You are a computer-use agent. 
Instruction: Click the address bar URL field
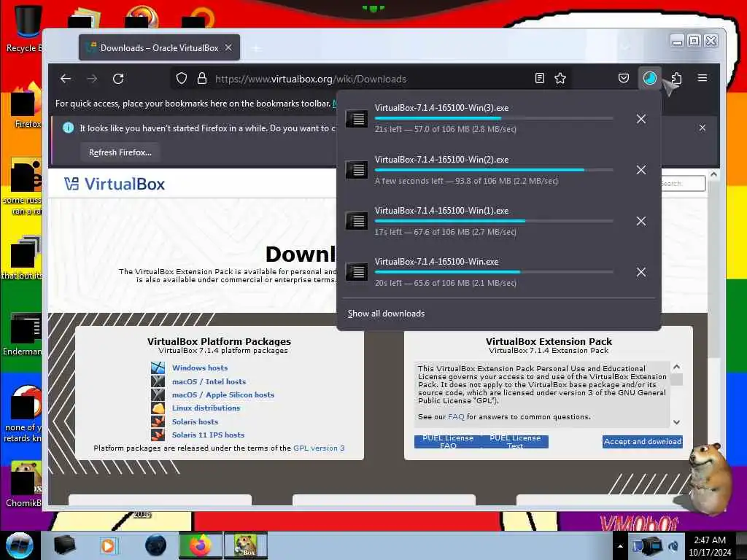[371, 79]
